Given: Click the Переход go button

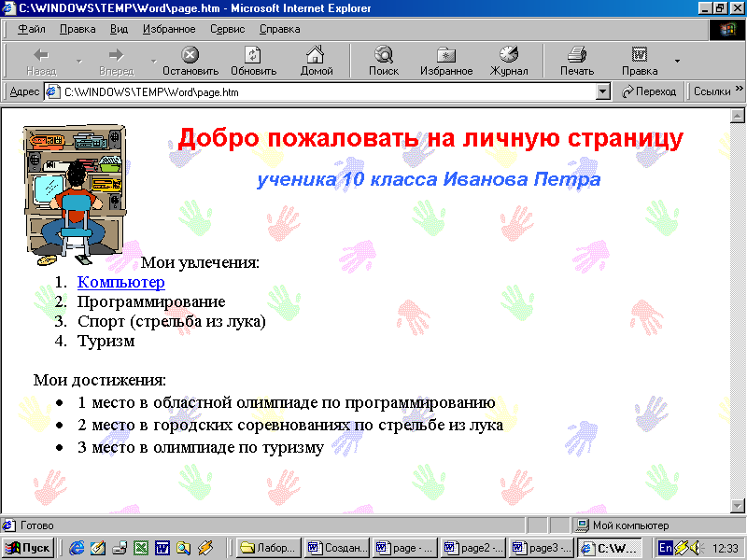Looking at the screenshot, I should (x=649, y=91).
